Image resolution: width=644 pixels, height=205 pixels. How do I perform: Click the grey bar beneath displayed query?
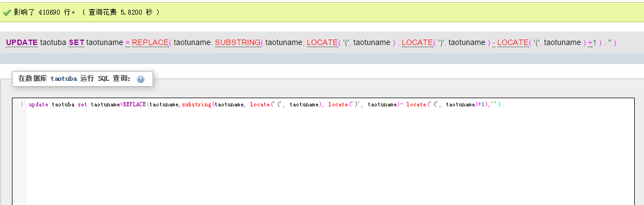[x=322, y=59]
